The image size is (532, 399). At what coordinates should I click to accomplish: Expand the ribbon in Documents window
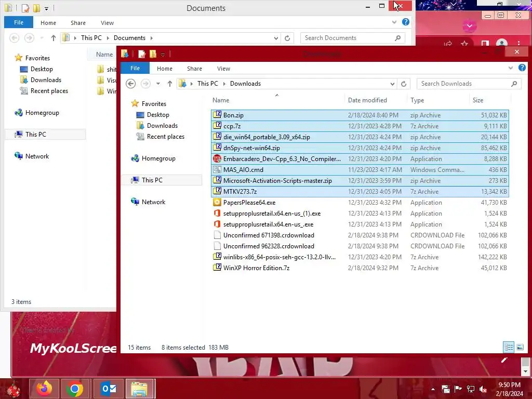394,22
